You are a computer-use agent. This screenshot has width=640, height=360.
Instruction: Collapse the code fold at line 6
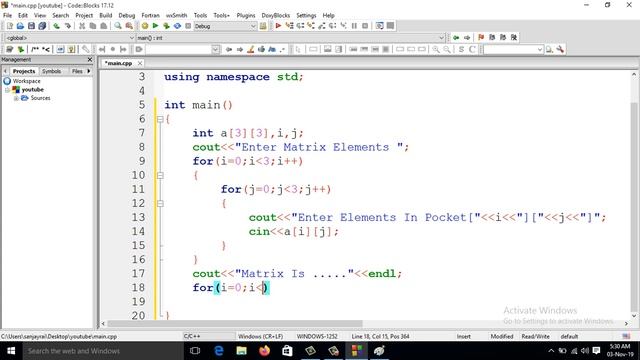[160, 119]
